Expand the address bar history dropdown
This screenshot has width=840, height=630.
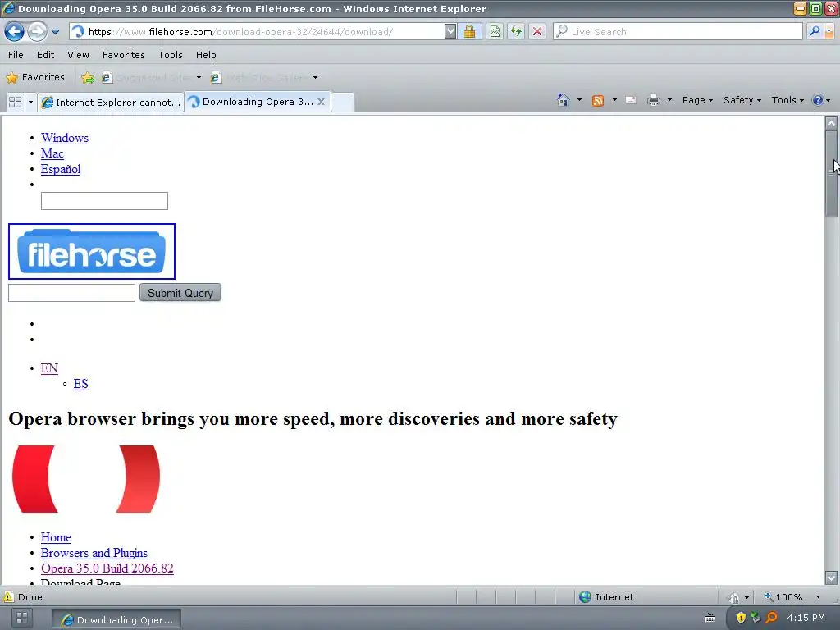tap(450, 32)
